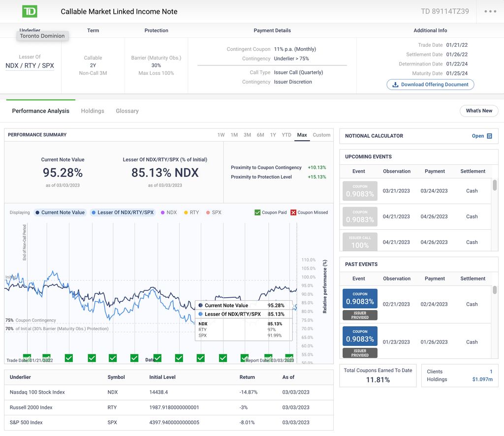Switch to the Performance Analysis tab
Screen dimensions: 504x436
pyautogui.click(x=40, y=111)
